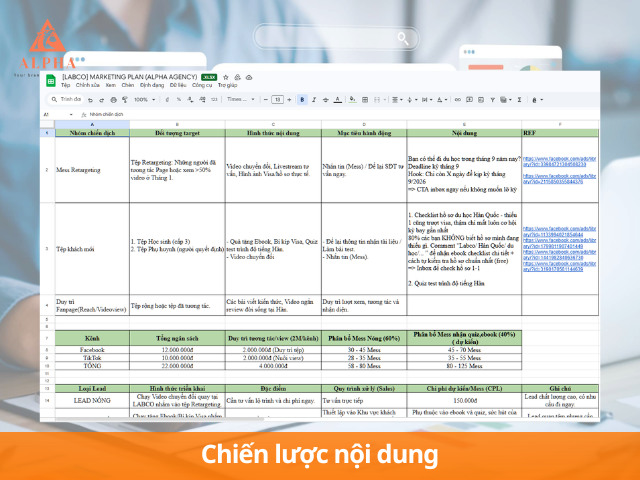Select the Mess Retargeting cell

click(92, 170)
